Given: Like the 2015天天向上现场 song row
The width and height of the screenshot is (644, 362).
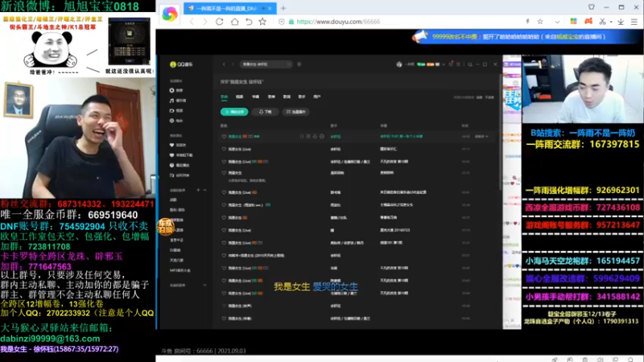Looking at the screenshot, I should [224, 256].
